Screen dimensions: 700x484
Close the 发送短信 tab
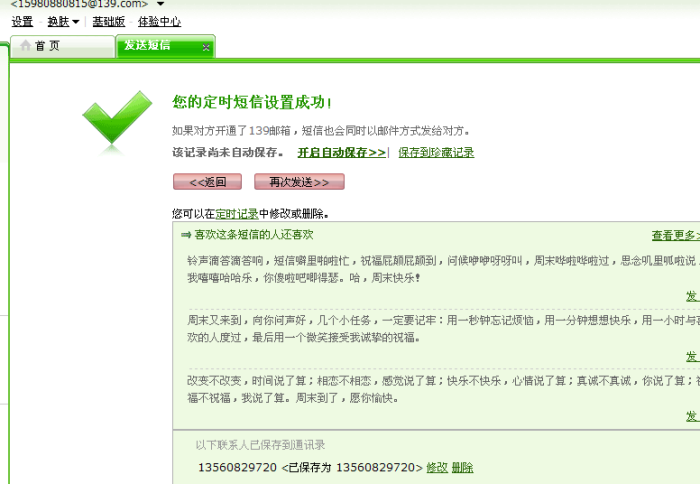(206, 47)
